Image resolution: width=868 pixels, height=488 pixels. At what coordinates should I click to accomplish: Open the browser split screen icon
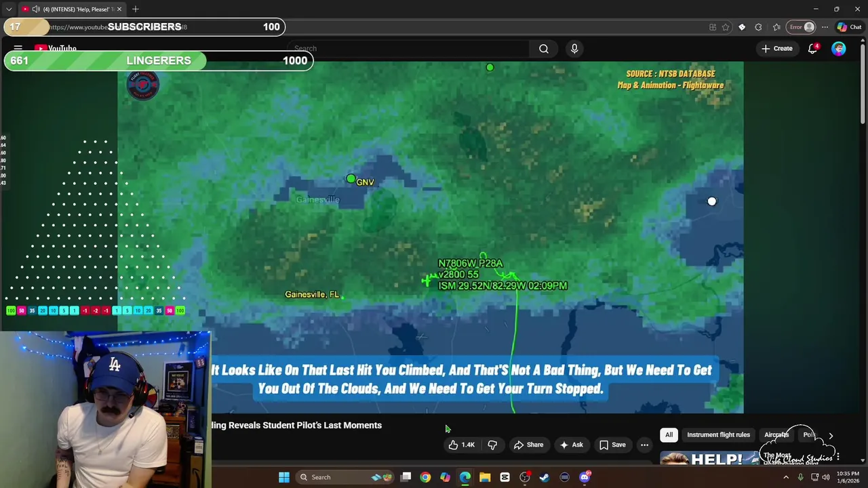pos(713,27)
